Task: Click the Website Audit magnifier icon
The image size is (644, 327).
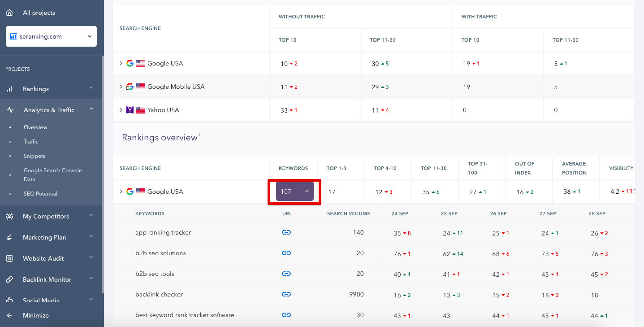Action: 9,258
